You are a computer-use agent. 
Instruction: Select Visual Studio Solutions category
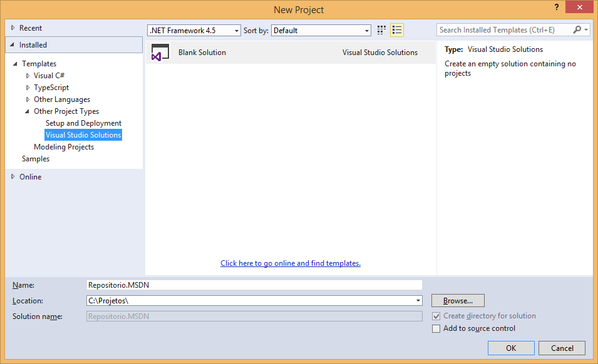(83, 135)
